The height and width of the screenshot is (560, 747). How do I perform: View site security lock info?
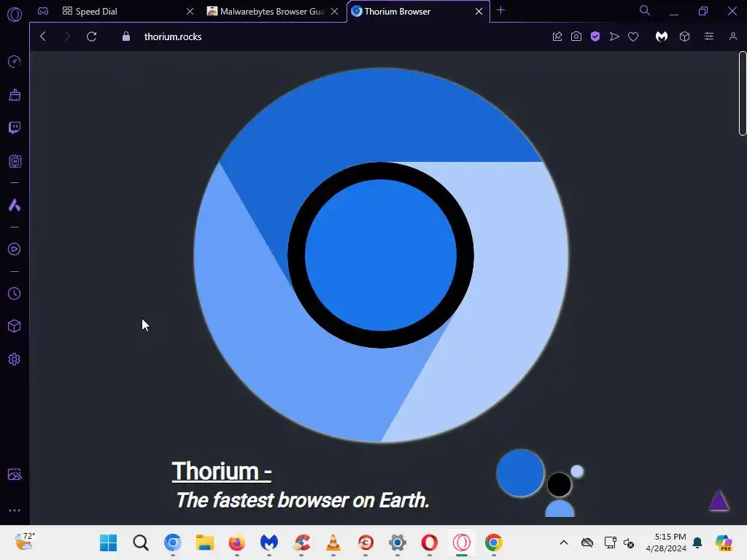[x=125, y=36]
